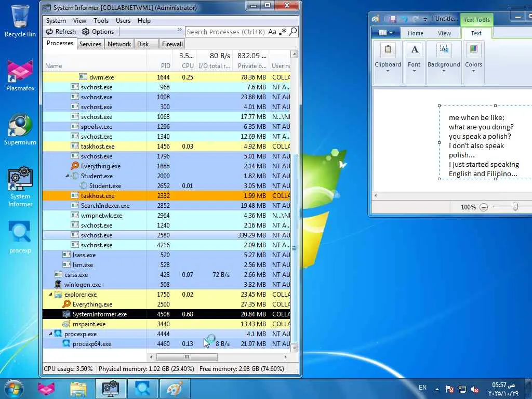Select the lsass.exe process row
The height and width of the screenshot is (399, 532).
point(166,255)
